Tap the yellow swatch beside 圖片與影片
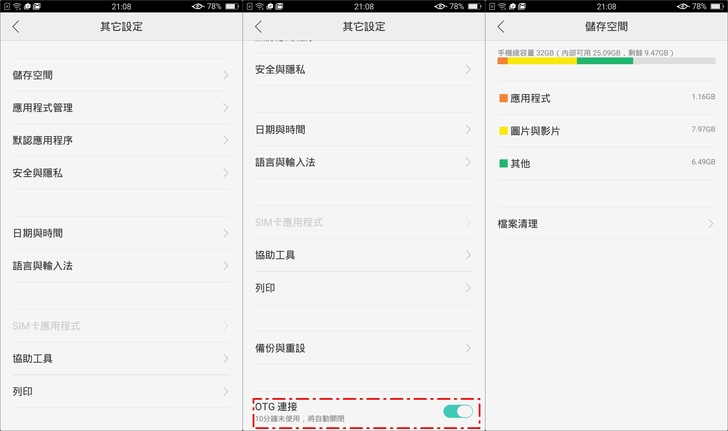 503,131
